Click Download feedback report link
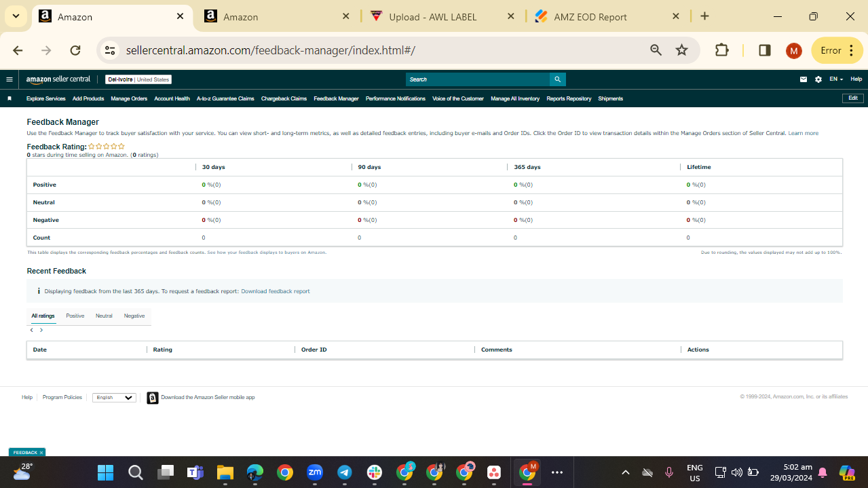Screen dimensions: 868x488 [x=276, y=291]
